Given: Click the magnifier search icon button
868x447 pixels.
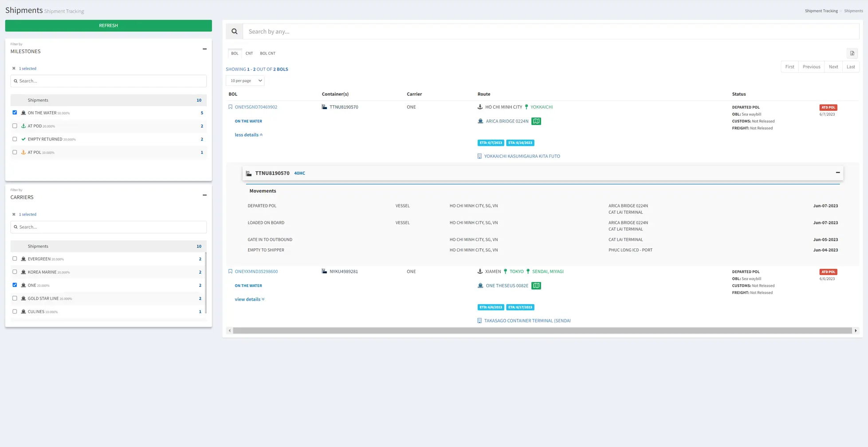Looking at the screenshot, I should click(x=234, y=31).
